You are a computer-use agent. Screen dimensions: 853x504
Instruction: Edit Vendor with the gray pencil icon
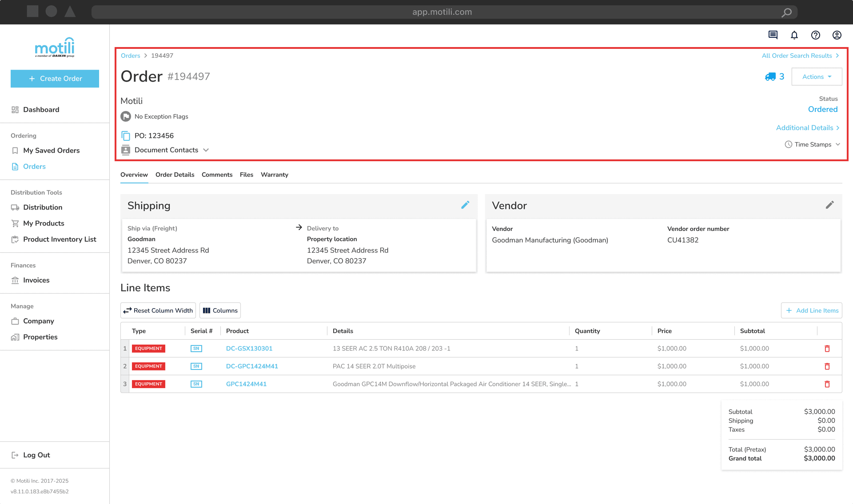[x=829, y=205]
